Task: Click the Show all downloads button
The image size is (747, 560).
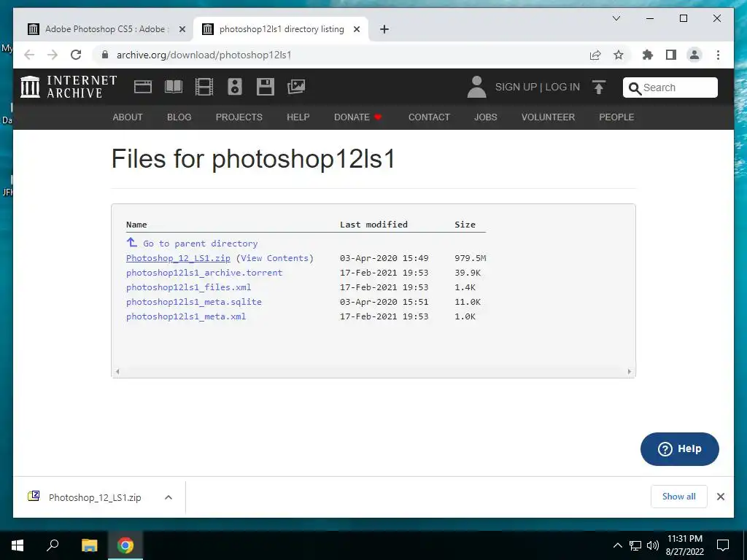Action: pos(679,497)
